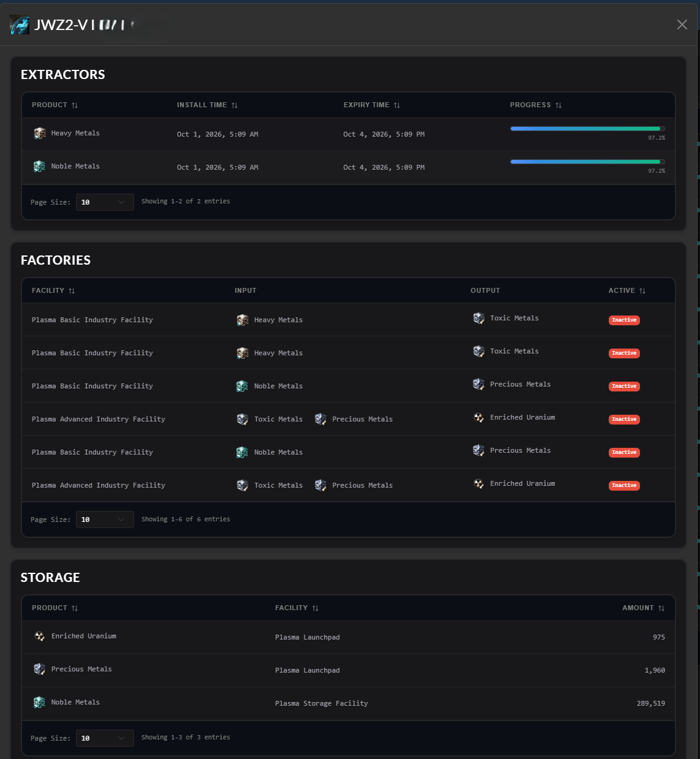700x759 pixels.
Task: Sort factories by Facility header
Action: click(x=53, y=290)
